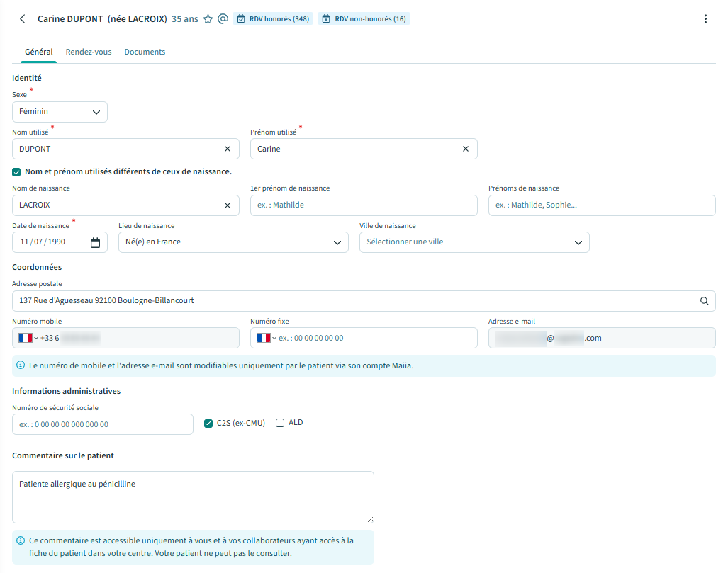Open the date of birth calendar picker
Screen dimensions: 728x573
click(95, 242)
